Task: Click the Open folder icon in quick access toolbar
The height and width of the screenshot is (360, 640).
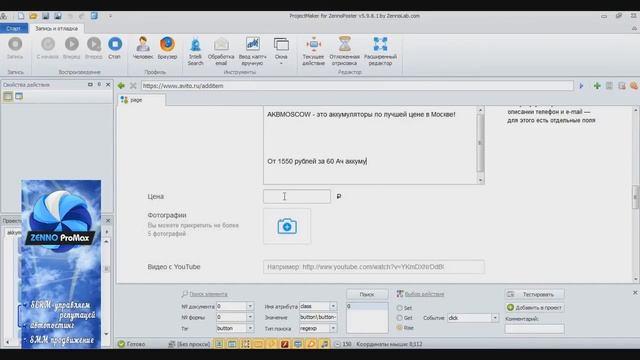Action: tap(33, 16)
